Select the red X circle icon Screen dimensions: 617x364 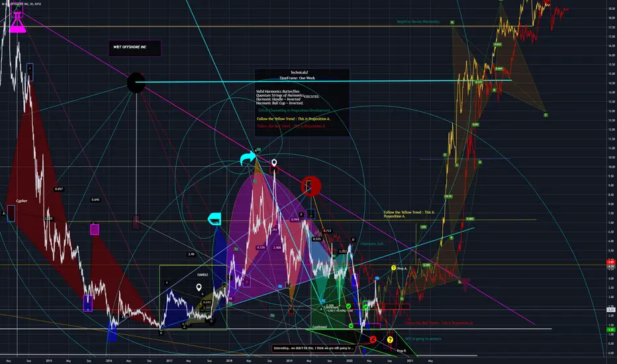coord(373,339)
